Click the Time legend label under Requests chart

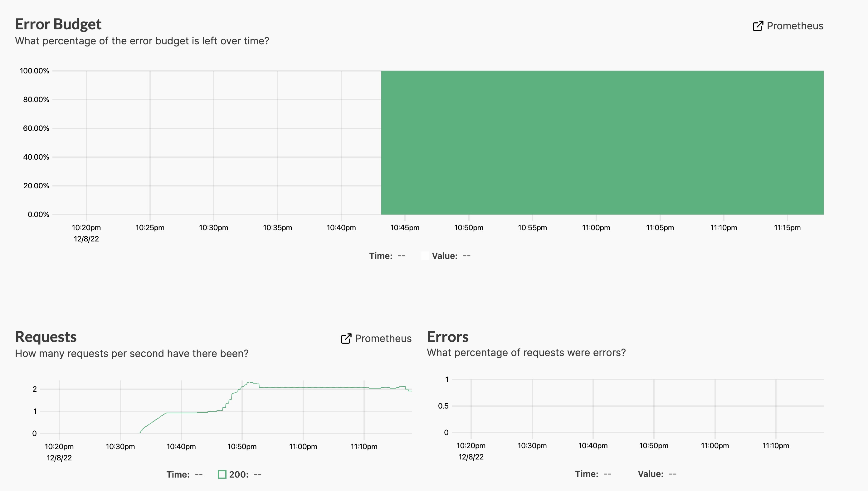coord(178,474)
